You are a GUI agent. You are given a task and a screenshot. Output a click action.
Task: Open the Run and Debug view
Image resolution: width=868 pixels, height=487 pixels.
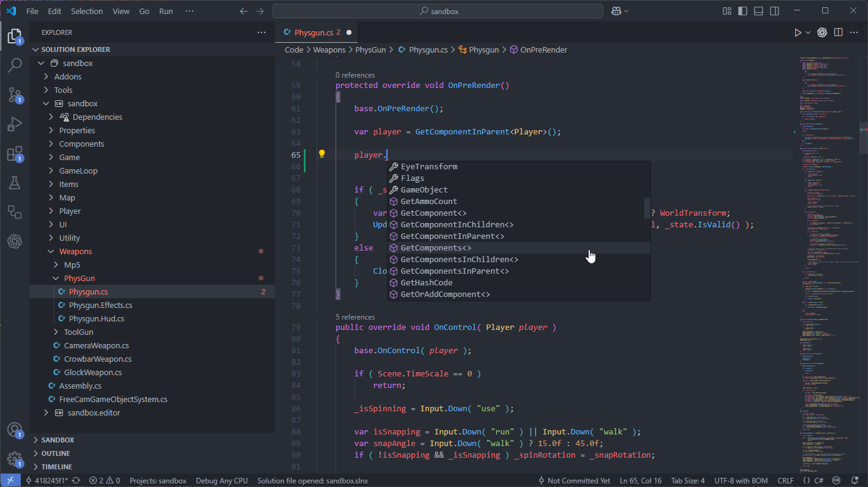pos(15,124)
